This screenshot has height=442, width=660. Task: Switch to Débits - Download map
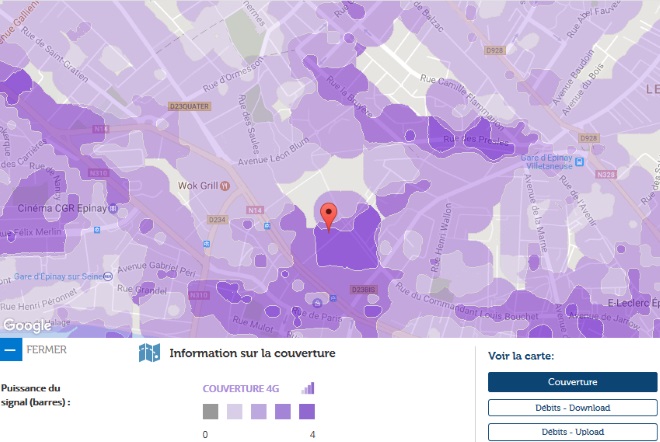(572, 407)
